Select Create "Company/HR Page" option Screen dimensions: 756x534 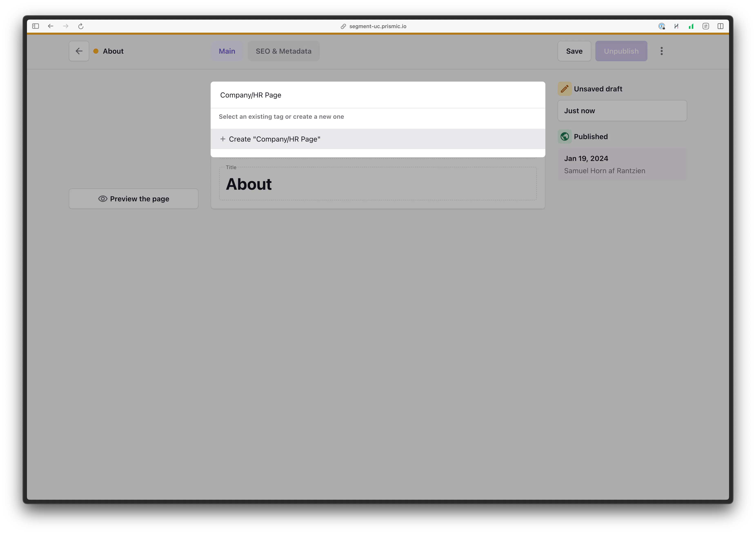[x=378, y=139]
